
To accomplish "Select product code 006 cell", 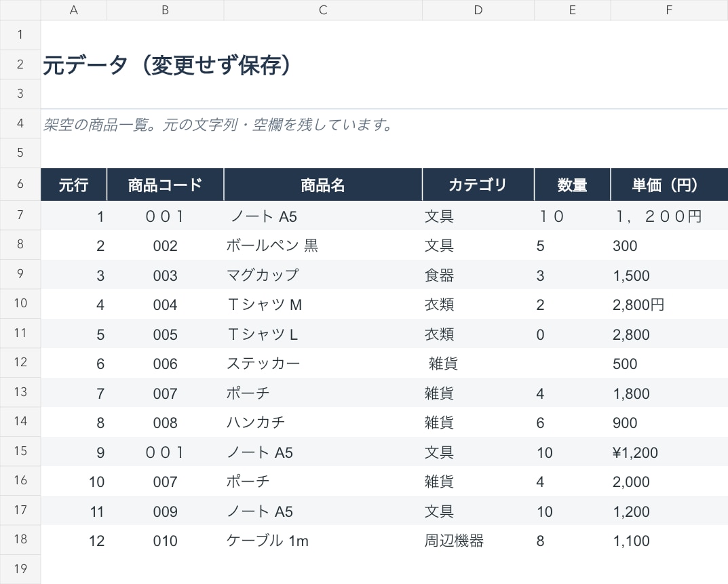I will (x=166, y=364).
